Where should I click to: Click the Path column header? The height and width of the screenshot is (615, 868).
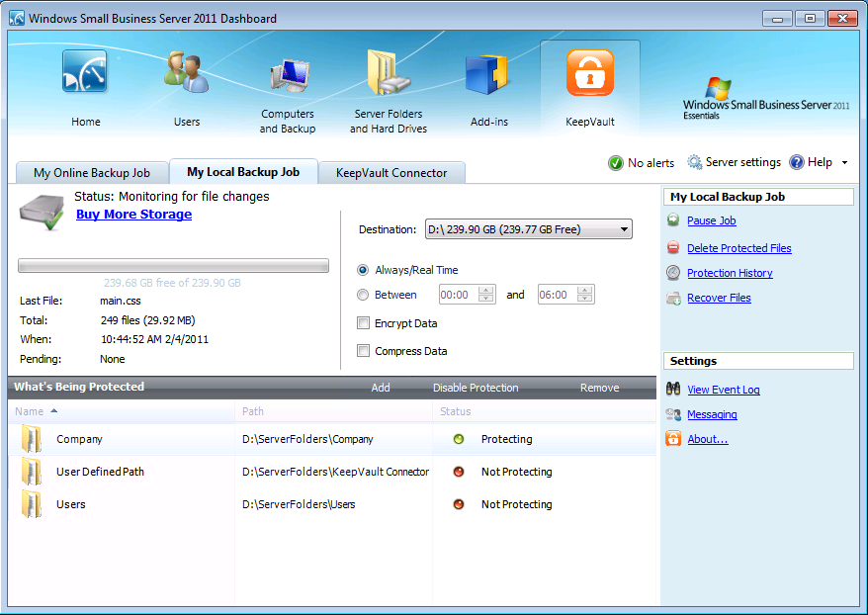click(x=334, y=411)
